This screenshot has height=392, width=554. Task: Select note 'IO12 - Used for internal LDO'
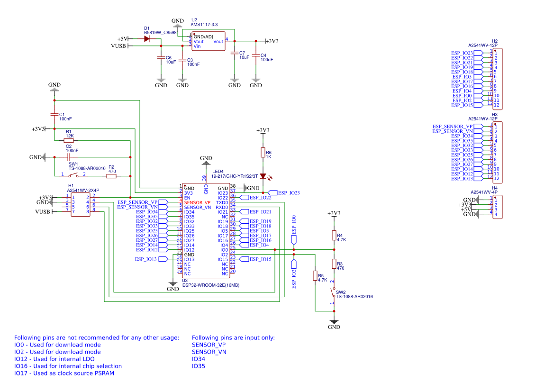[x=54, y=359]
